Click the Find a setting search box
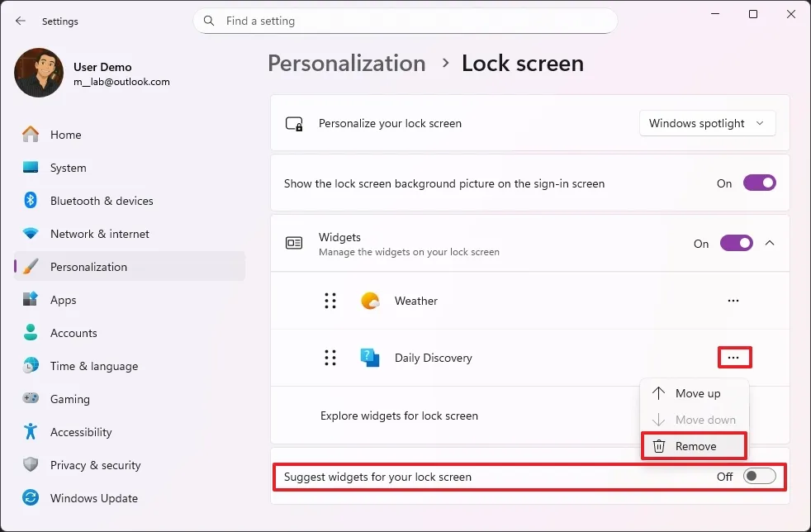This screenshot has height=532, width=811. tap(405, 21)
